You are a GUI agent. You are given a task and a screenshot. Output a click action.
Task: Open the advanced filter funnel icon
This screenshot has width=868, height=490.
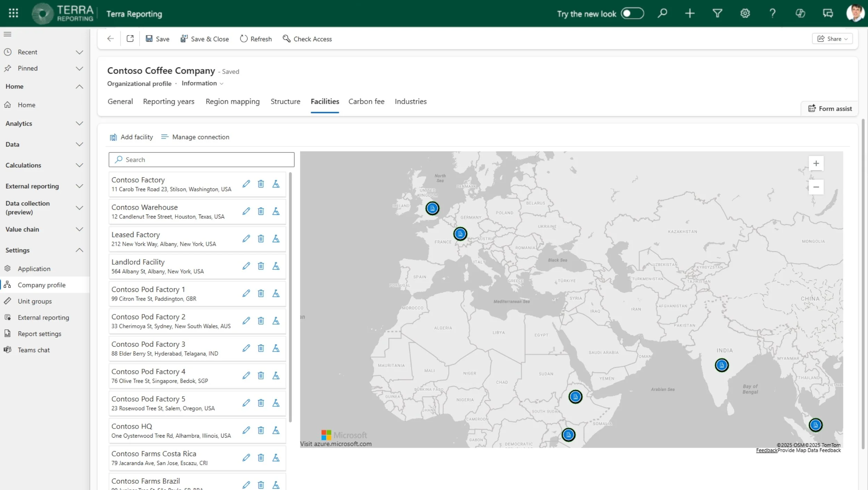[717, 14]
